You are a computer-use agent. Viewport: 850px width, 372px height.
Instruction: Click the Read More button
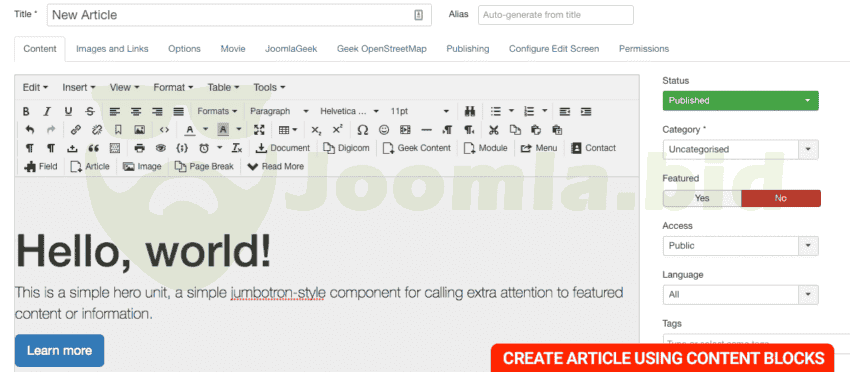(275, 166)
